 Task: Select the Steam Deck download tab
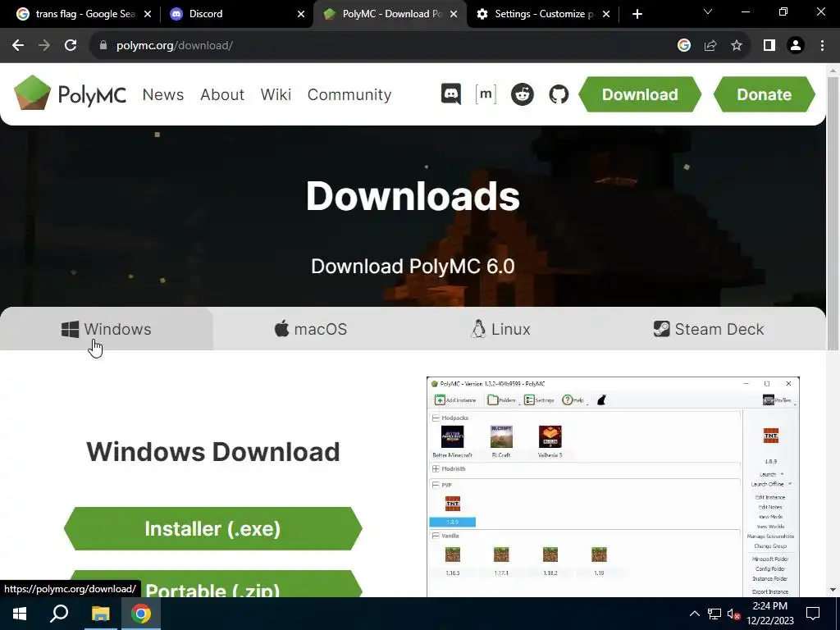point(709,329)
